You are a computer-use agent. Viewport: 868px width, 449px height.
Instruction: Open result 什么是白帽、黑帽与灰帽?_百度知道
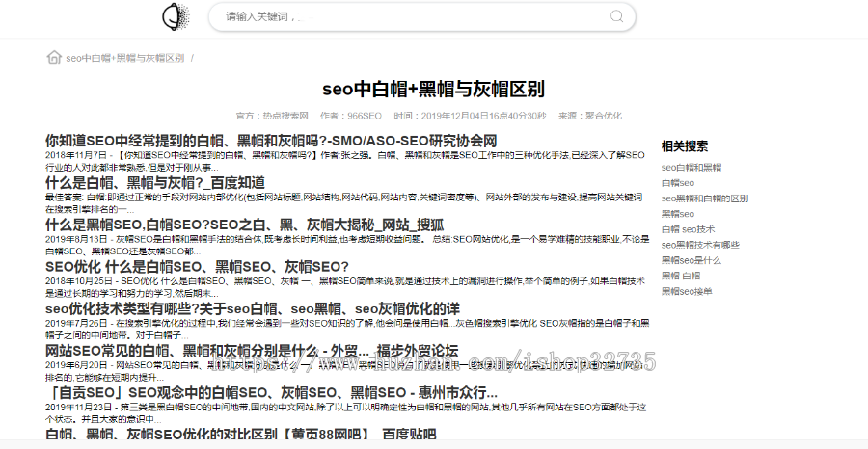tap(154, 182)
